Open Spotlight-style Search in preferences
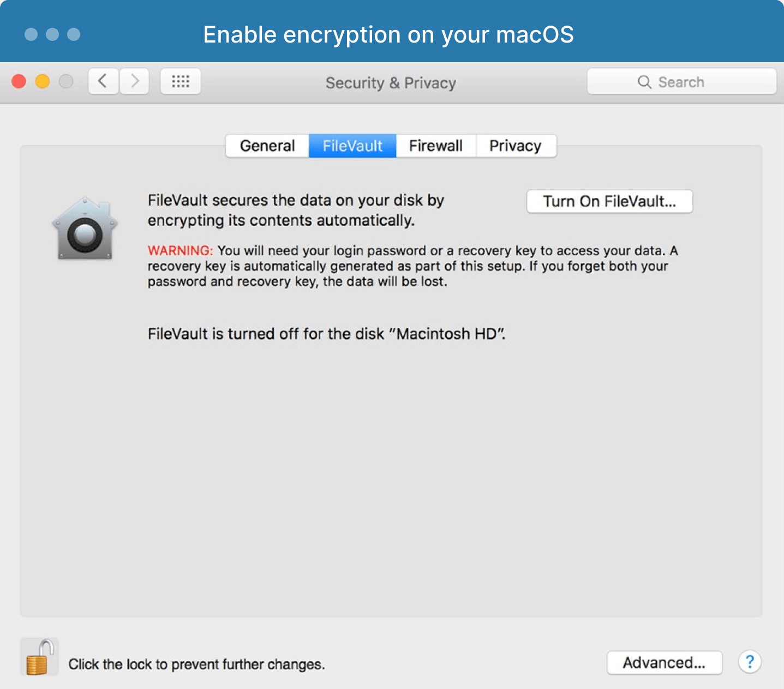 [681, 82]
